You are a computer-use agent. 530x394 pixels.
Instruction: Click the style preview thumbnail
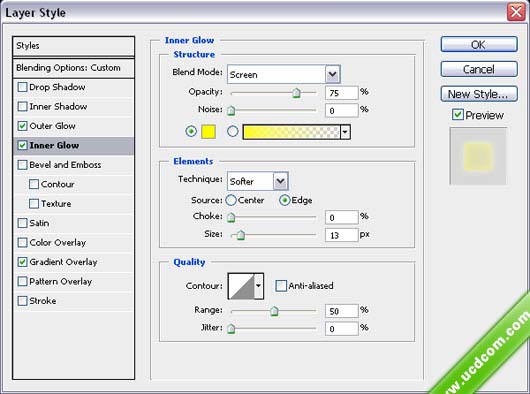tap(478, 156)
